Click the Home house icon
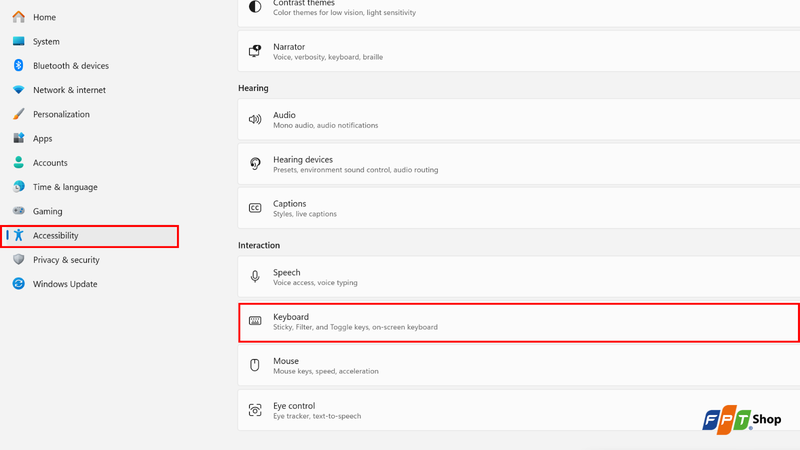The height and width of the screenshot is (450, 800). coord(19,17)
